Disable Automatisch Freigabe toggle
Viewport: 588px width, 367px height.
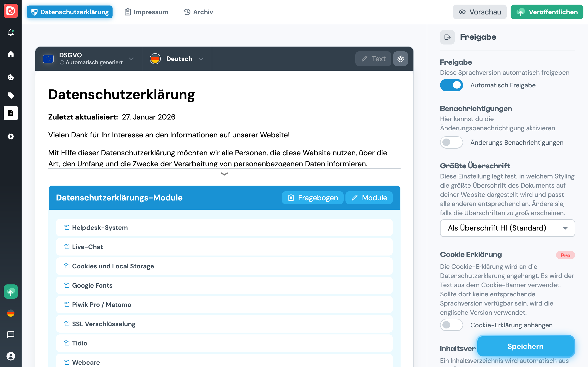tap(451, 85)
